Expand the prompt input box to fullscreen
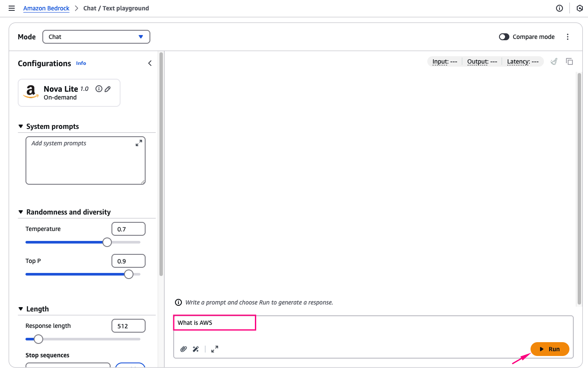This screenshot has height=372, width=588. pos(215,349)
